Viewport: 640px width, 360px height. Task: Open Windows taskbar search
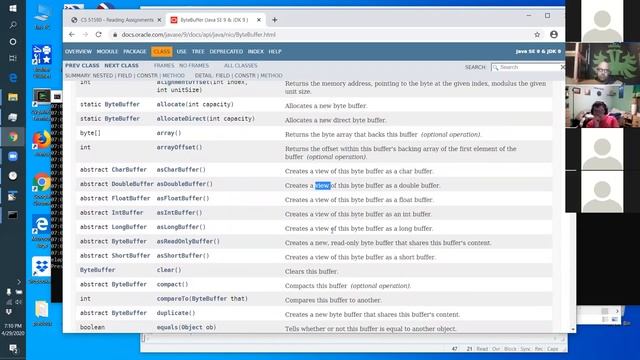click(13, 25)
